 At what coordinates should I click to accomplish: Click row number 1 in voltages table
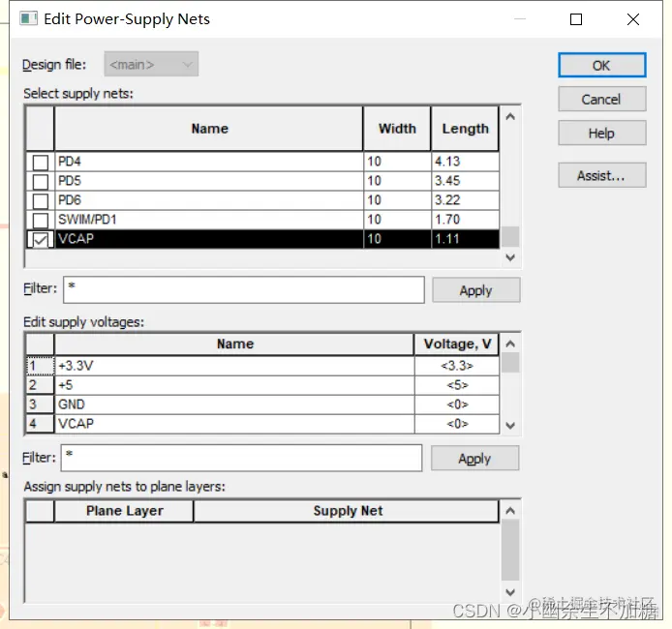tap(40, 366)
